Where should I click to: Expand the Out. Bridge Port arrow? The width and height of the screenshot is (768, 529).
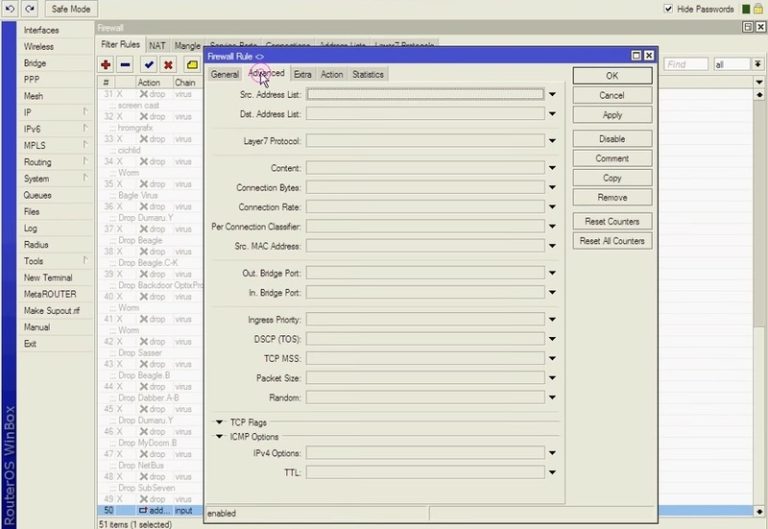552,273
